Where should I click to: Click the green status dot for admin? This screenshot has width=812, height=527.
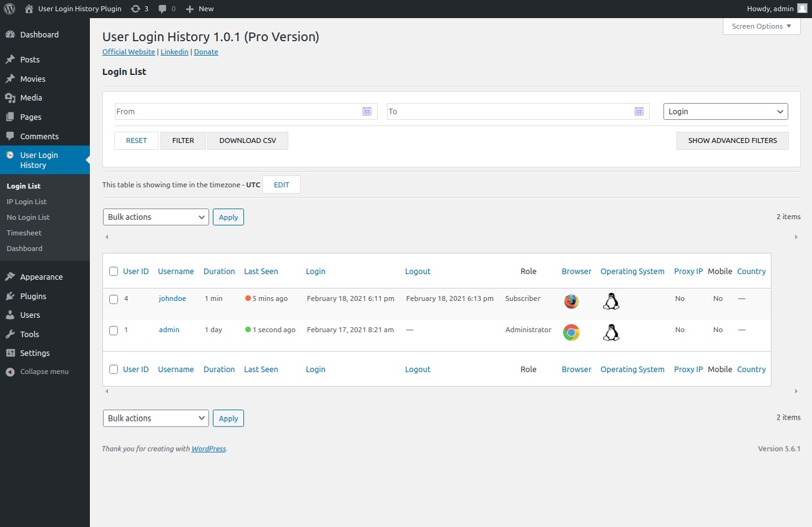click(x=248, y=330)
